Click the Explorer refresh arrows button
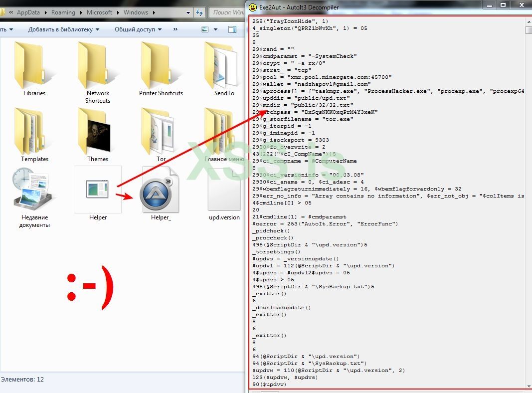 click(199, 12)
